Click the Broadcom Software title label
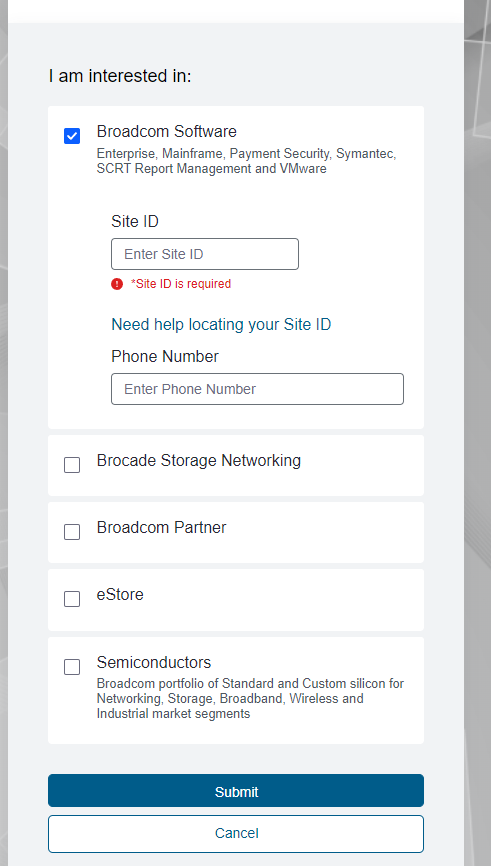491x866 pixels. (167, 131)
